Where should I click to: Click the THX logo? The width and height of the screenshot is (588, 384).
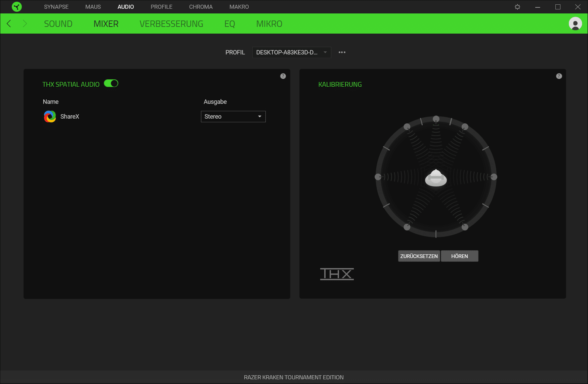337,274
